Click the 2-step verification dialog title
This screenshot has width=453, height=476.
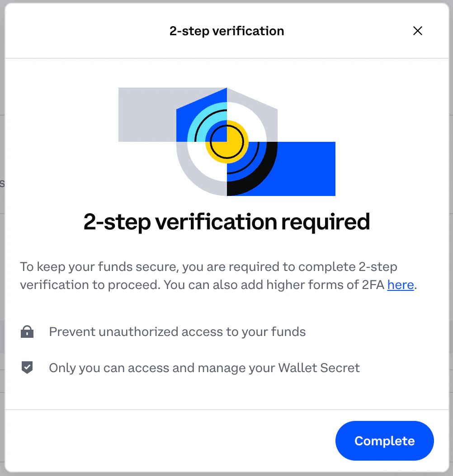[226, 31]
